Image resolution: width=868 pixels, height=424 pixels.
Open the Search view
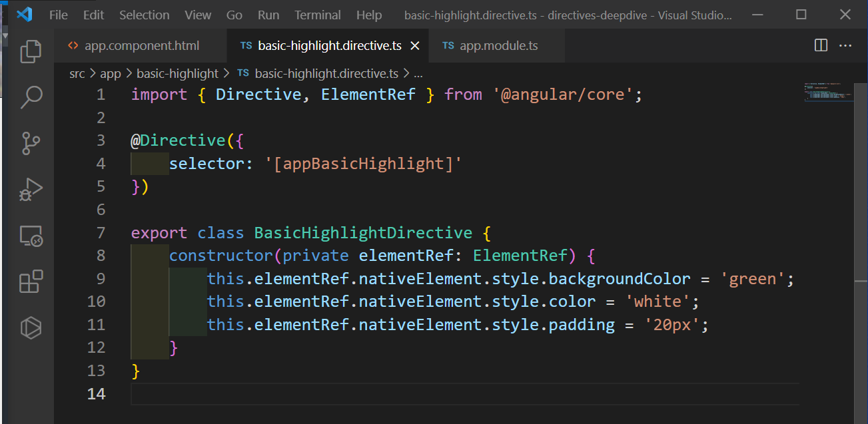[x=31, y=97]
